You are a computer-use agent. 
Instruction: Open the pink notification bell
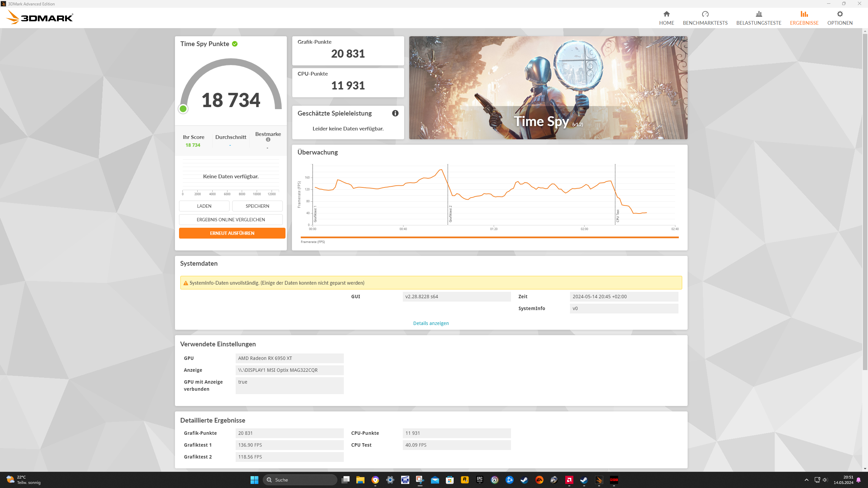859,480
